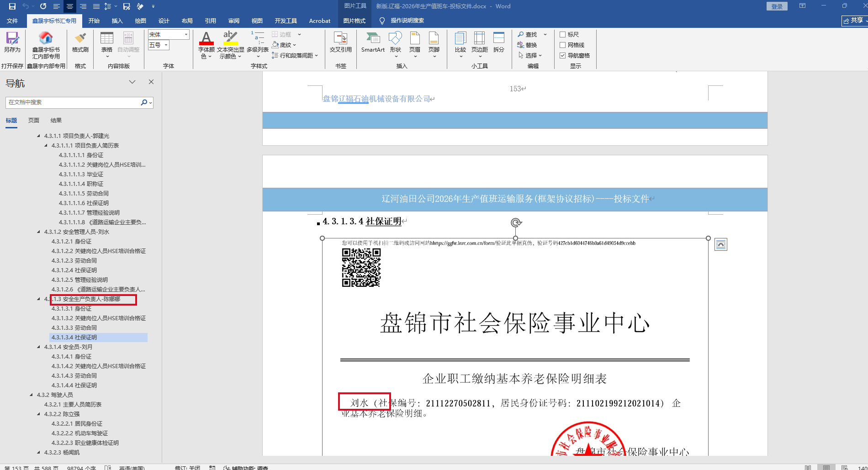868x470 pixels.
Task: Collapse the 4.3.1.2 安全管理人员-刘水 heading
Action: pos(39,232)
